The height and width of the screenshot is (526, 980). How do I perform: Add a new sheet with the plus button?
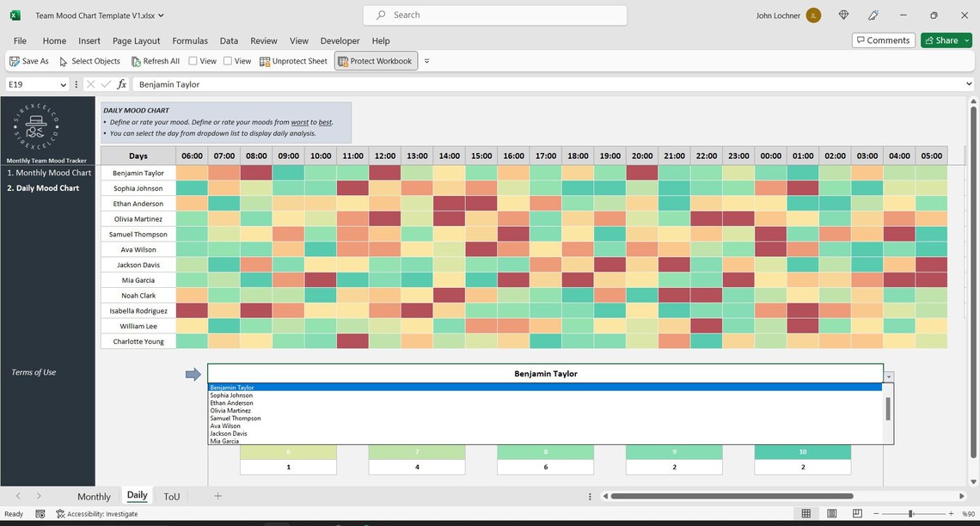pyautogui.click(x=217, y=495)
